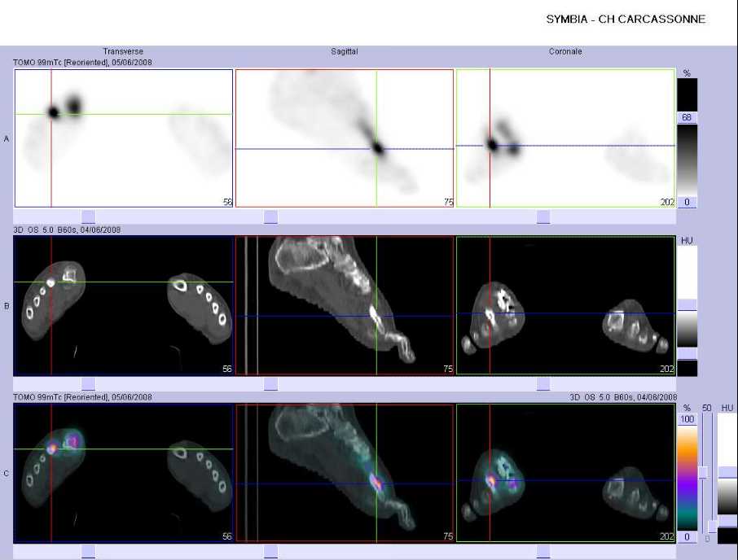Move the row B transverse CT slice slider thumb

click(89, 383)
